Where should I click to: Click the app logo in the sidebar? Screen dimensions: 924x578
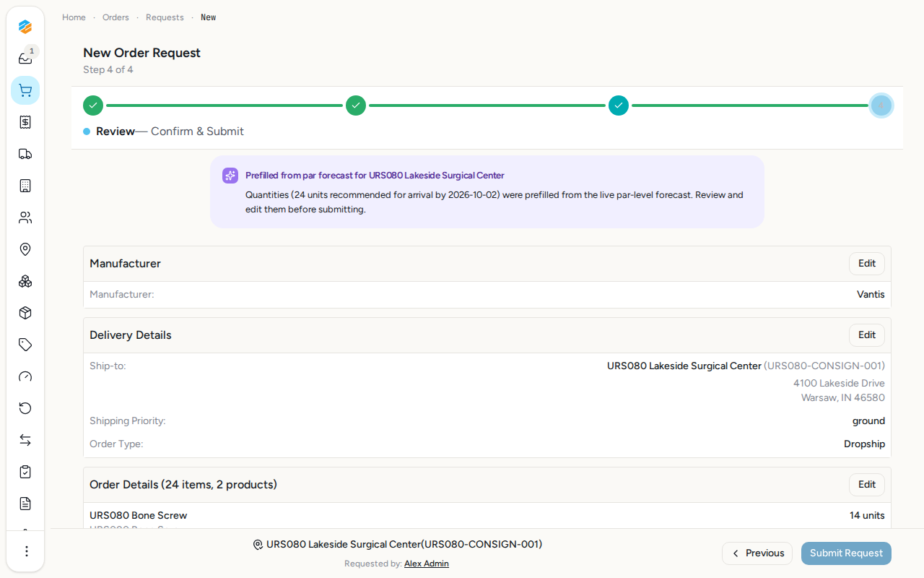click(x=25, y=27)
